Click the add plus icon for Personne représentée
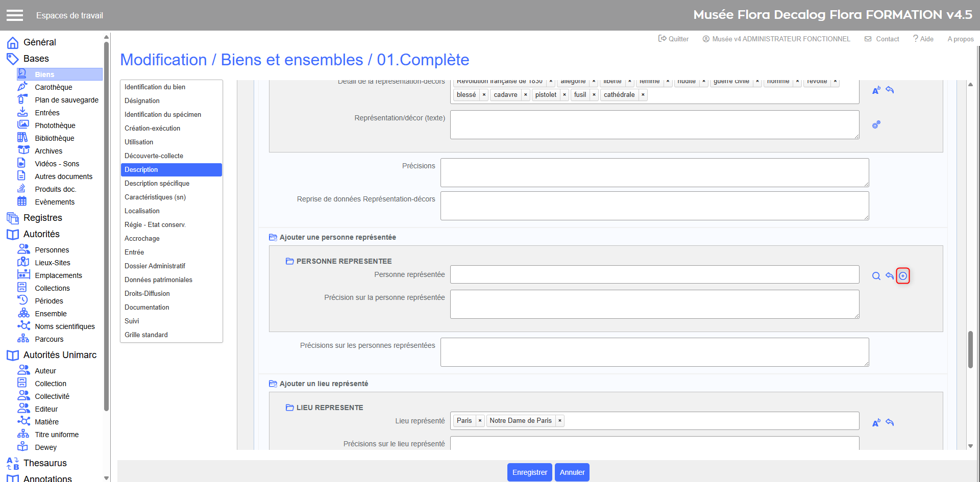The width and height of the screenshot is (980, 482). click(903, 276)
